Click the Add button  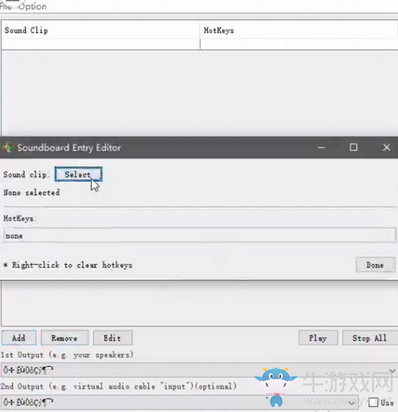[19, 338]
